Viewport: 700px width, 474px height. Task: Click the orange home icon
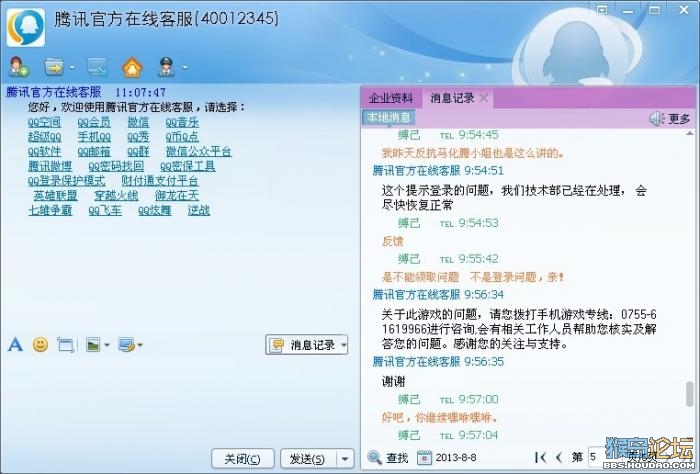click(x=132, y=67)
